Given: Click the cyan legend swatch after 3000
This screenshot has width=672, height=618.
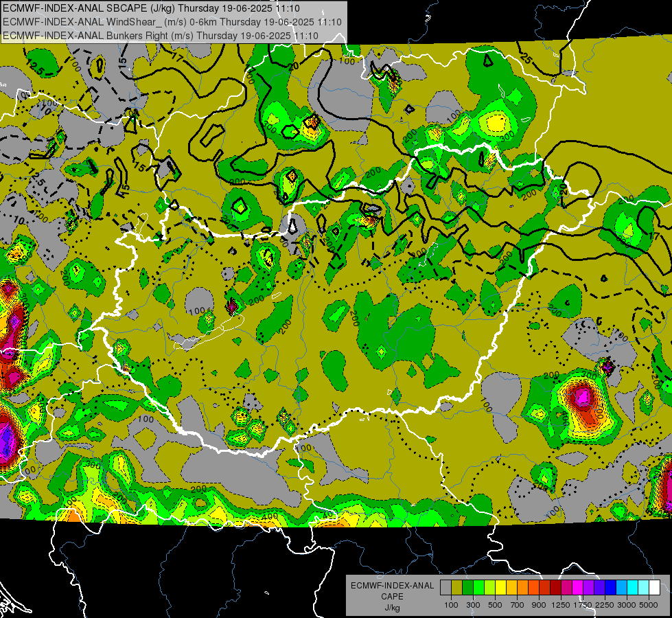Looking at the screenshot, I should 633,587.
